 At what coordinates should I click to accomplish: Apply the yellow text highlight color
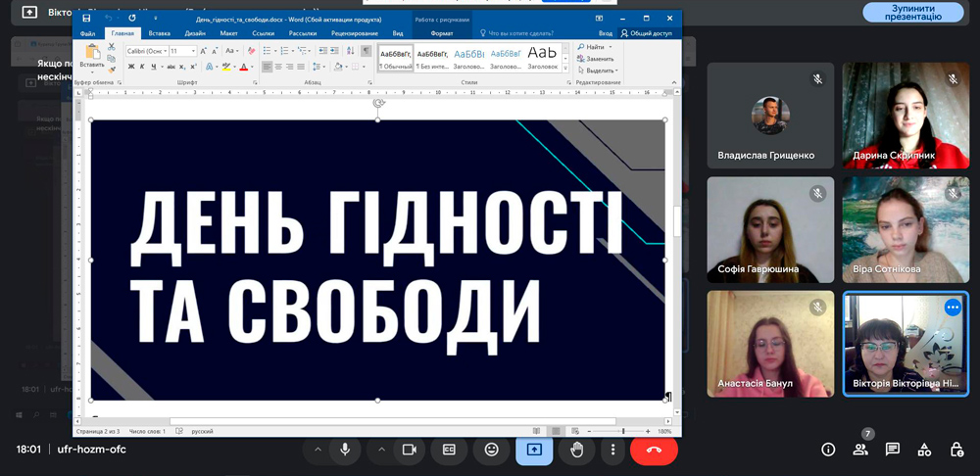[226, 67]
